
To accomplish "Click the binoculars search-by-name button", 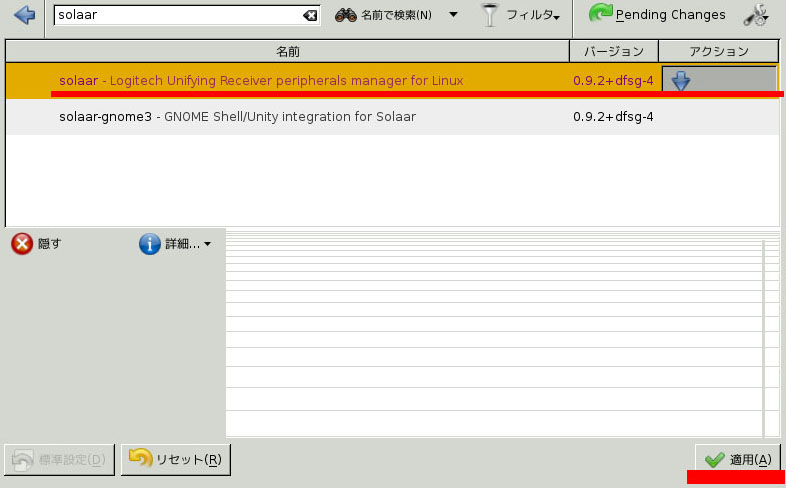I will click(x=383, y=15).
